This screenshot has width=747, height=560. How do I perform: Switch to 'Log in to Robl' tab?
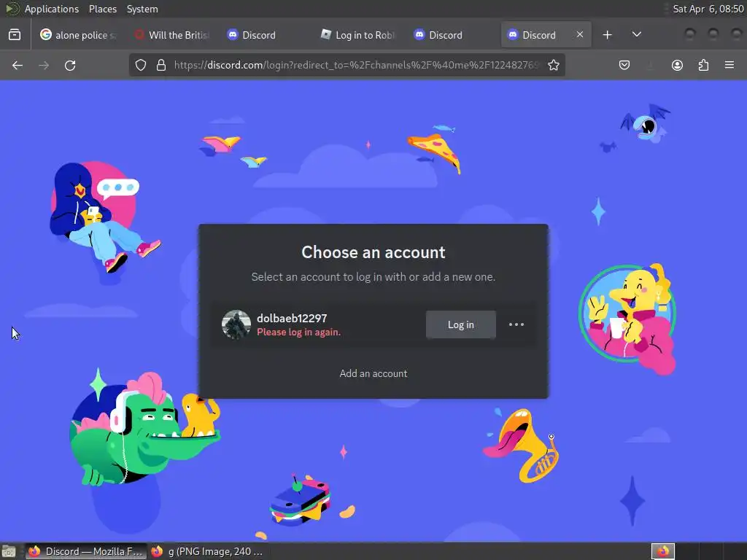358,35
